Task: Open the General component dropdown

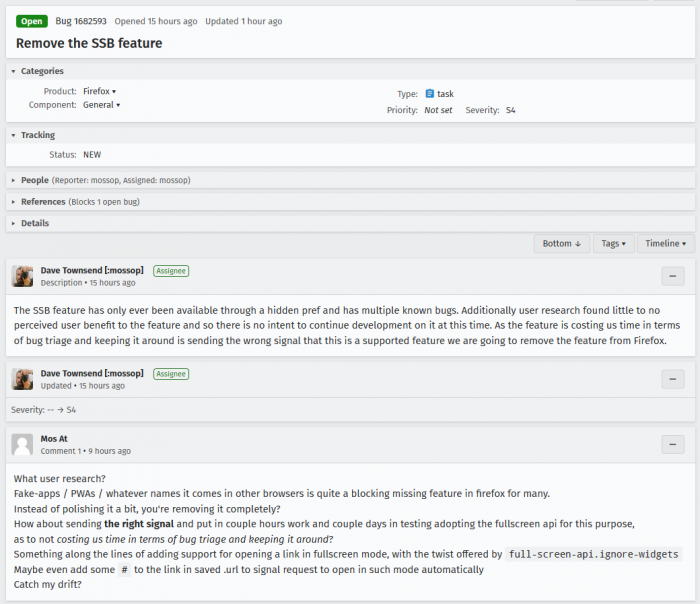Action: 102,105
